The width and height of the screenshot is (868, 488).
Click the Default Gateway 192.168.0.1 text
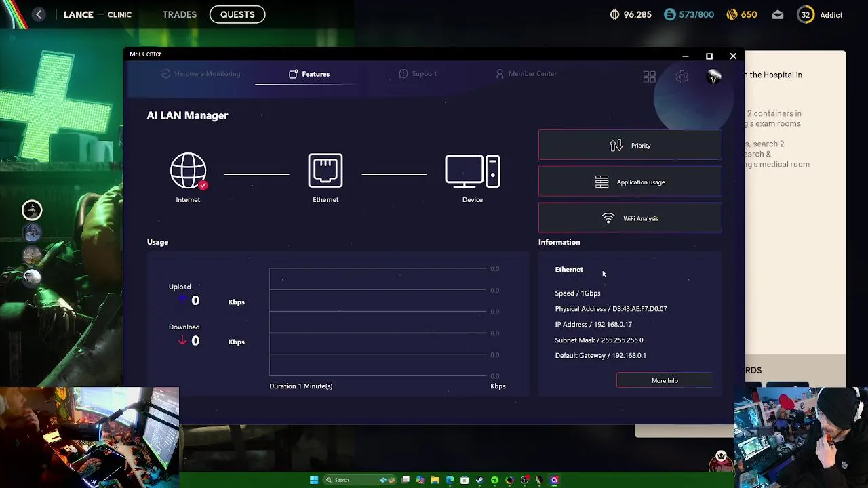pyautogui.click(x=600, y=355)
